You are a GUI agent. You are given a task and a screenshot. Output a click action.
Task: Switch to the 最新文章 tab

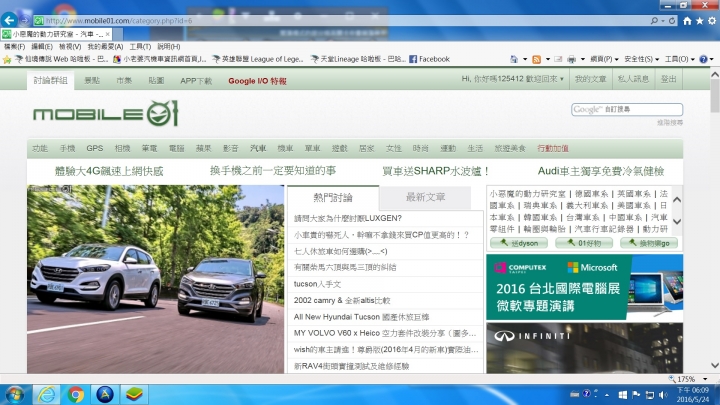coord(425,197)
